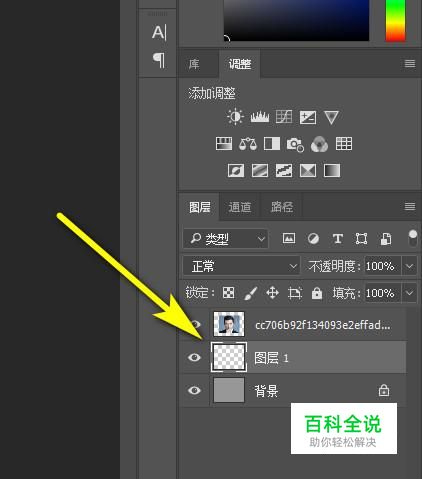Add an Exposure adjustment
Viewport: 422px width, 479px height.
click(x=308, y=117)
